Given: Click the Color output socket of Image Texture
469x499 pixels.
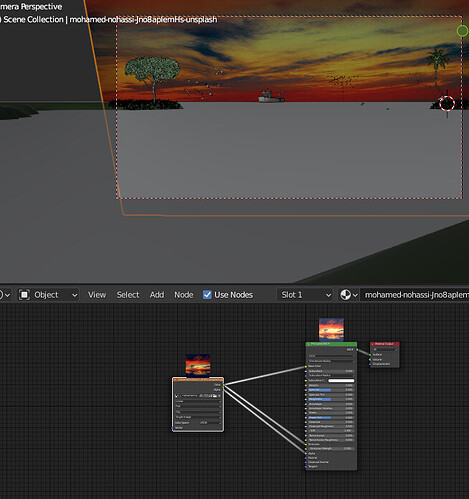Looking at the screenshot, I should pyautogui.click(x=224, y=385).
